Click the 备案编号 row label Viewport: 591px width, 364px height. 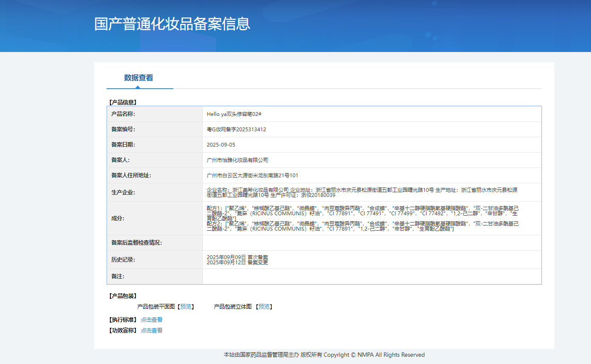click(123, 129)
